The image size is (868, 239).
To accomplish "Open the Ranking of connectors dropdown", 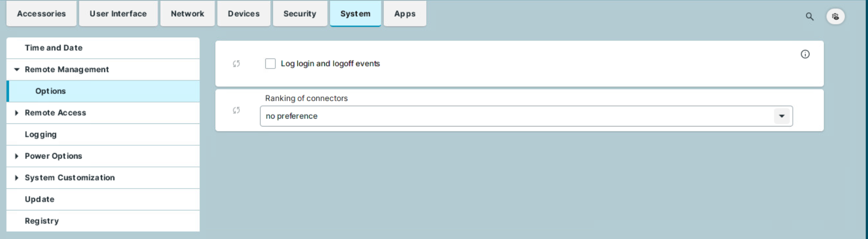I will 782,116.
